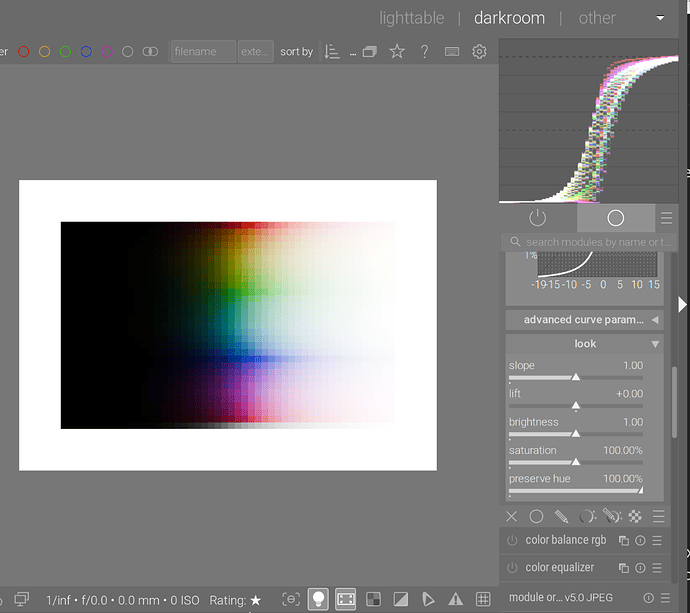
Task: Click the search modules field
Action: pyautogui.click(x=590, y=242)
